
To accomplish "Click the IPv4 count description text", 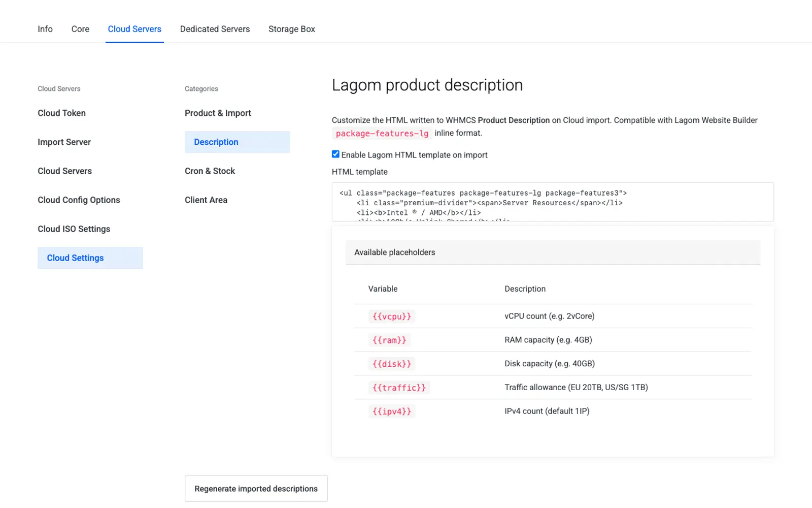I will (x=547, y=411).
